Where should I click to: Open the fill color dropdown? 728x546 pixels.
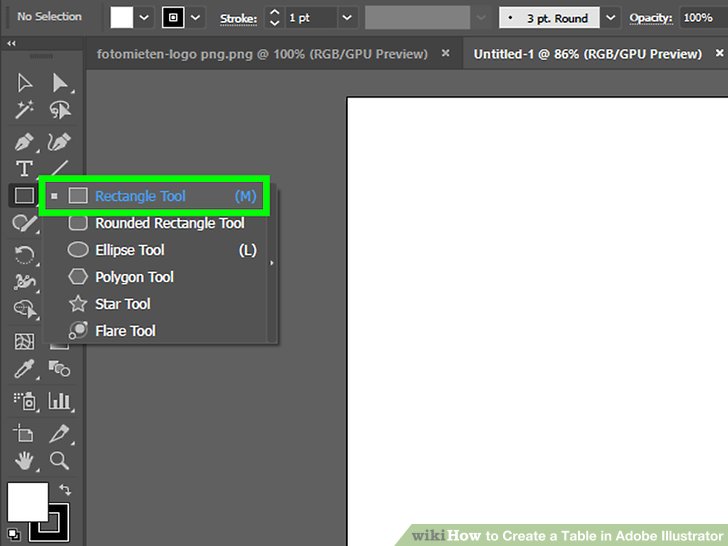pos(145,18)
